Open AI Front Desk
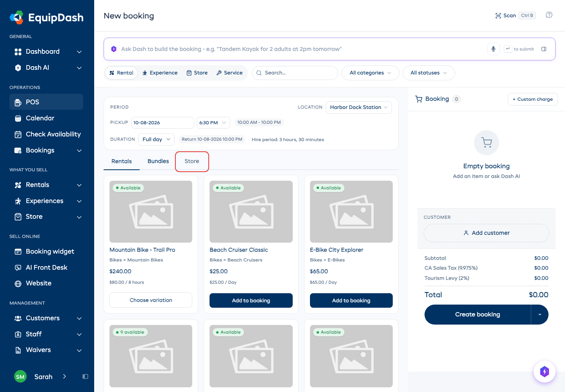Viewport: 565px width, 392px height. point(46,267)
